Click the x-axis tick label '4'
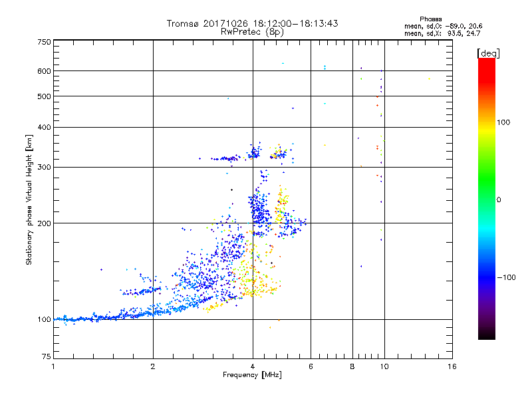 pyautogui.click(x=253, y=366)
